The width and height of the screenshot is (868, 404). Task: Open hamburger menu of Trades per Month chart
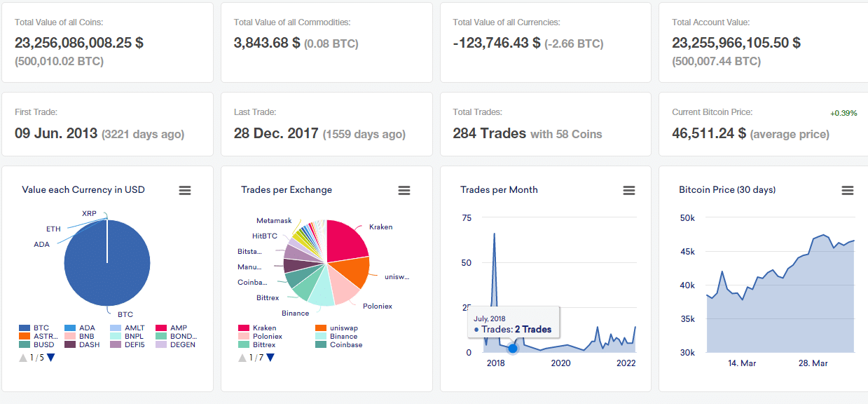point(629,190)
